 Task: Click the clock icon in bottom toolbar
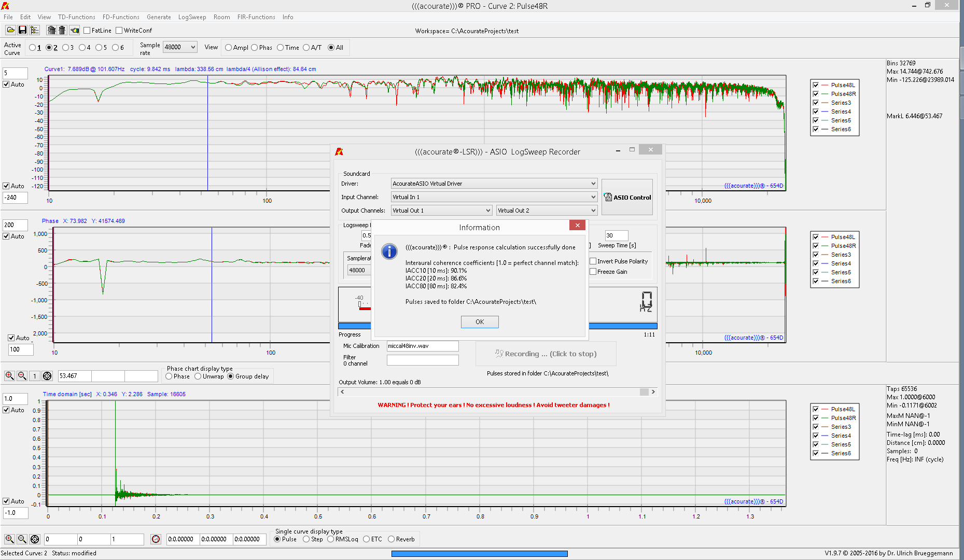coord(156,539)
